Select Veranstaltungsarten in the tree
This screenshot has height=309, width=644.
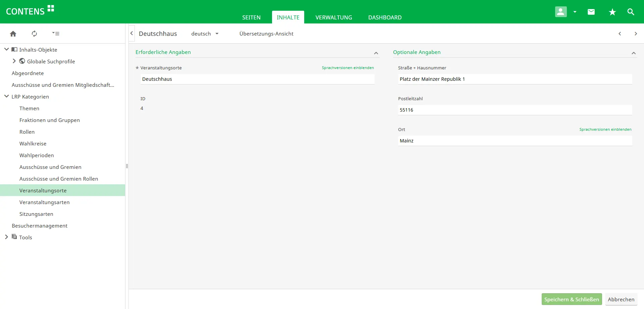(45, 202)
